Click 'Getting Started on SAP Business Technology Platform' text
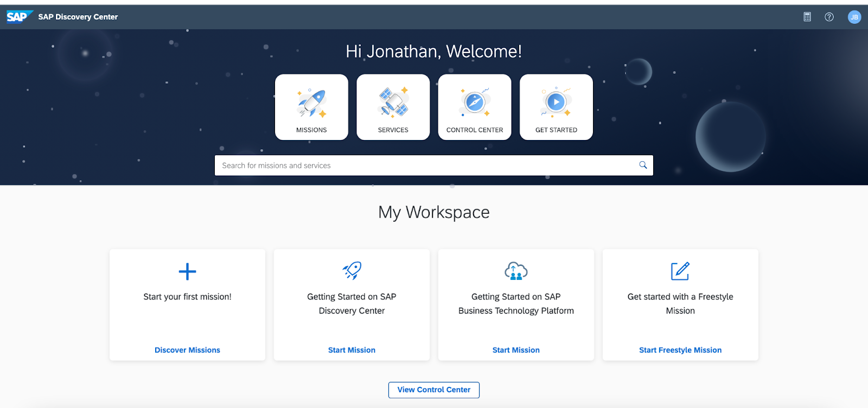 coord(516,304)
